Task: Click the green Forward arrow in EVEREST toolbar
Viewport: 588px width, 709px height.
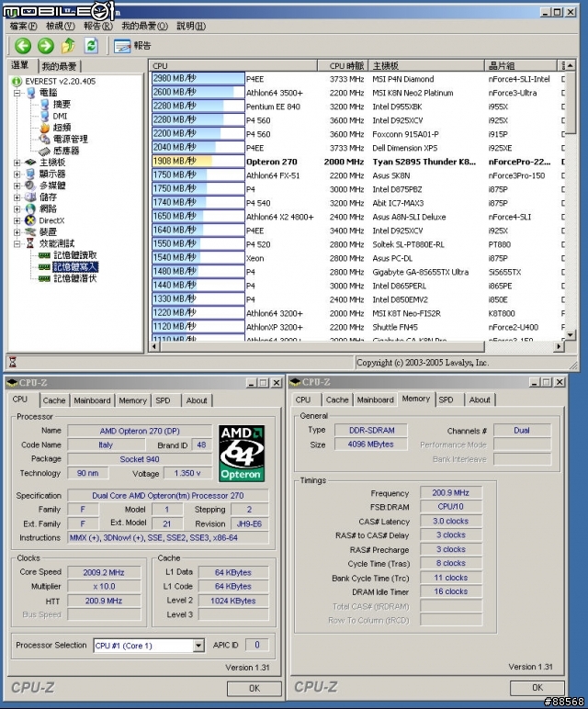Action: click(46, 46)
